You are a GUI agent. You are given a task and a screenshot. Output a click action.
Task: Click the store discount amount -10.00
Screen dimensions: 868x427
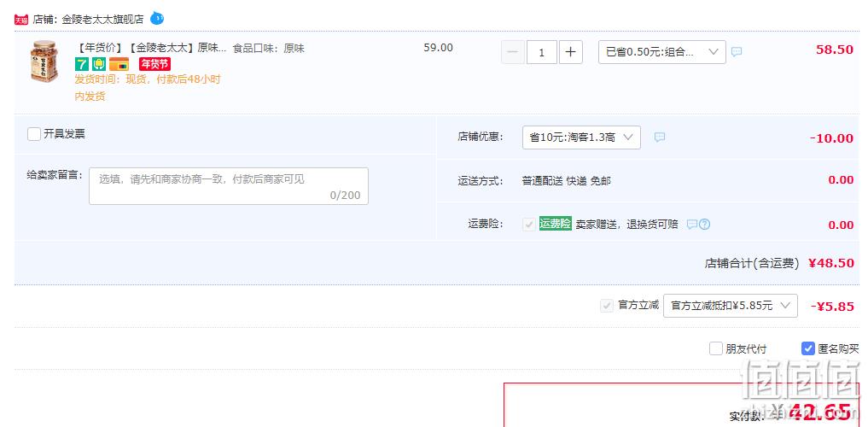click(x=831, y=138)
